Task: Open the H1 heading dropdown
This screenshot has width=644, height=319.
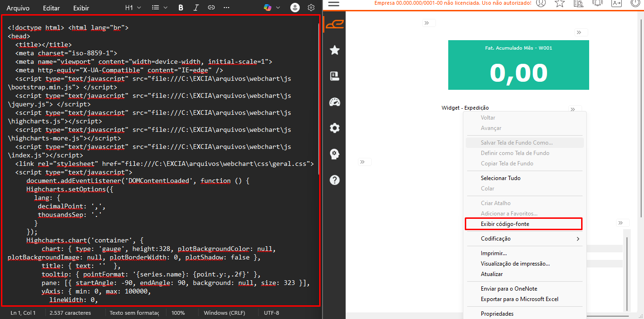Action: (x=132, y=8)
